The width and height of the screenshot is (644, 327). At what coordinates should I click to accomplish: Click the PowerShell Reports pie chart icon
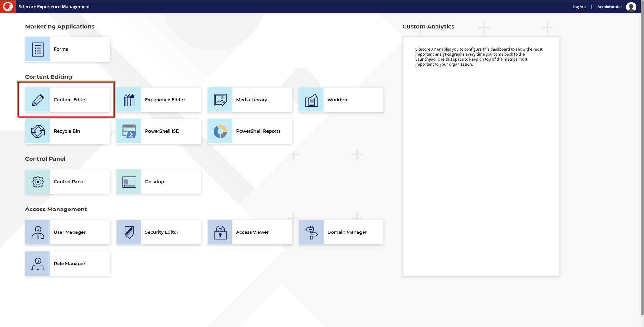pos(220,131)
